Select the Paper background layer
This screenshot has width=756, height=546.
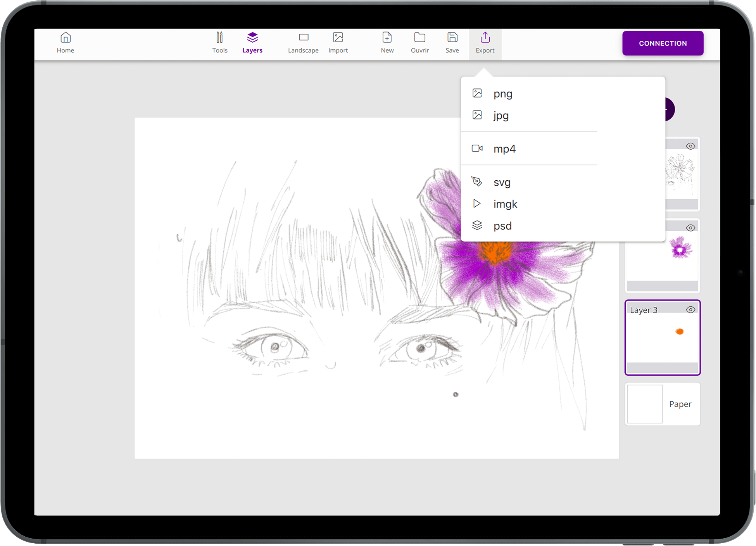click(x=663, y=404)
